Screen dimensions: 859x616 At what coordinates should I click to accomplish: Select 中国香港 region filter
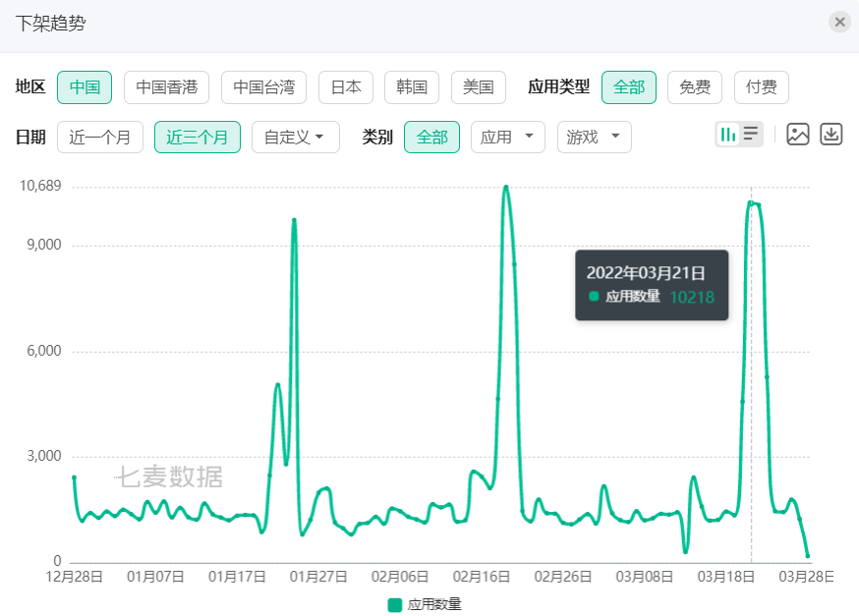tap(166, 87)
